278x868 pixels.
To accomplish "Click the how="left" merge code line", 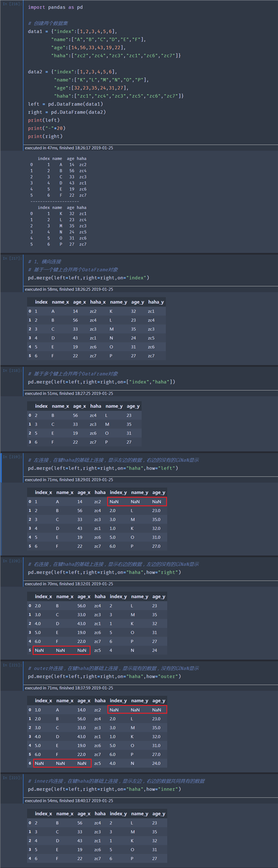I will click(x=103, y=468).
